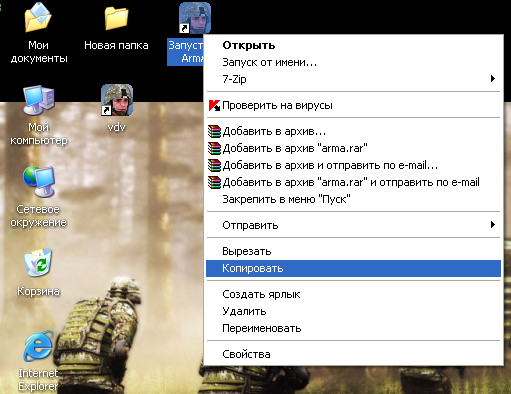Expand the Отправить submenu arrow

(x=493, y=225)
